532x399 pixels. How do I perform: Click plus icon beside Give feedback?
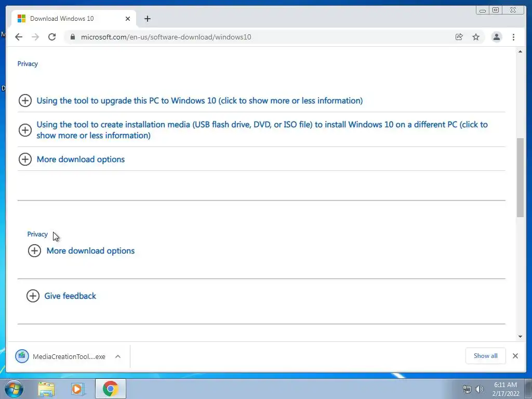coord(33,296)
